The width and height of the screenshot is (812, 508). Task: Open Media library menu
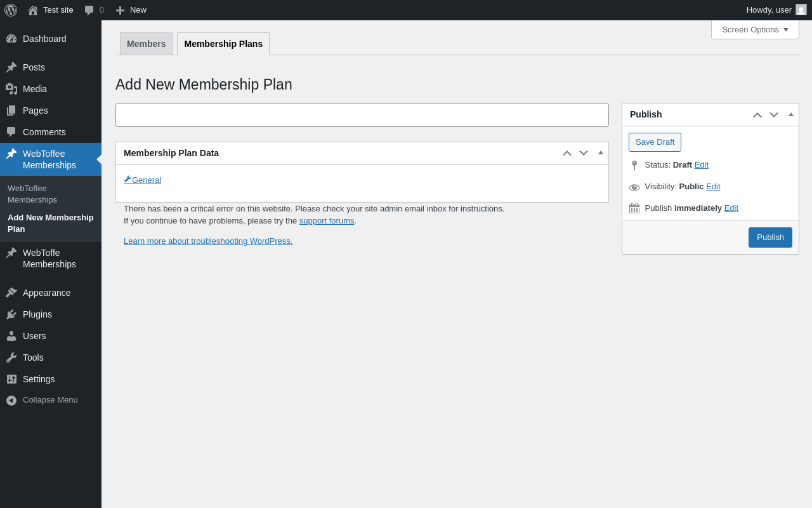[x=35, y=89]
